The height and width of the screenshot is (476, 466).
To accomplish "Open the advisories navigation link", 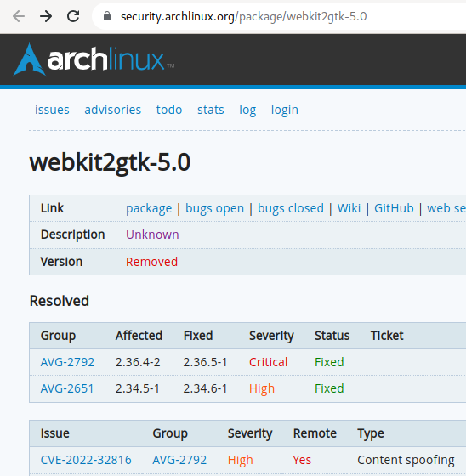I will tap(113, 110).
